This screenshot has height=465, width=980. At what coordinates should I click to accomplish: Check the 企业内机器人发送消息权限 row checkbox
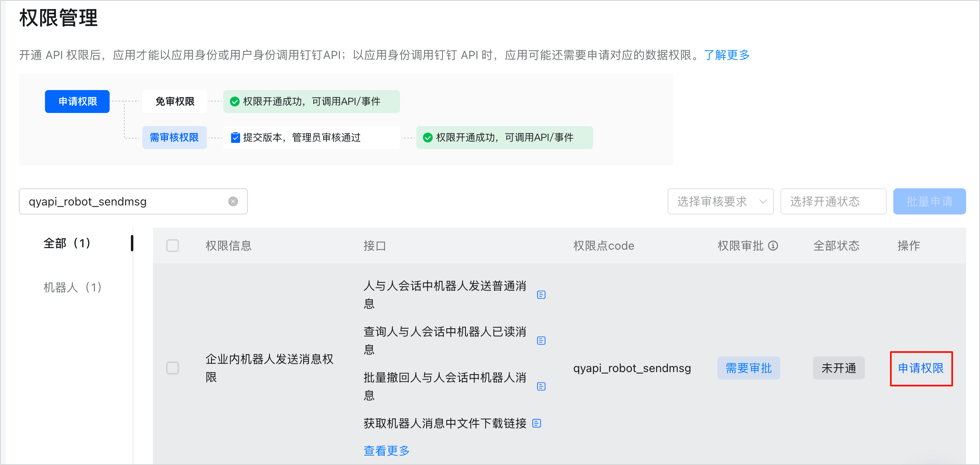(x=173, y=368)
